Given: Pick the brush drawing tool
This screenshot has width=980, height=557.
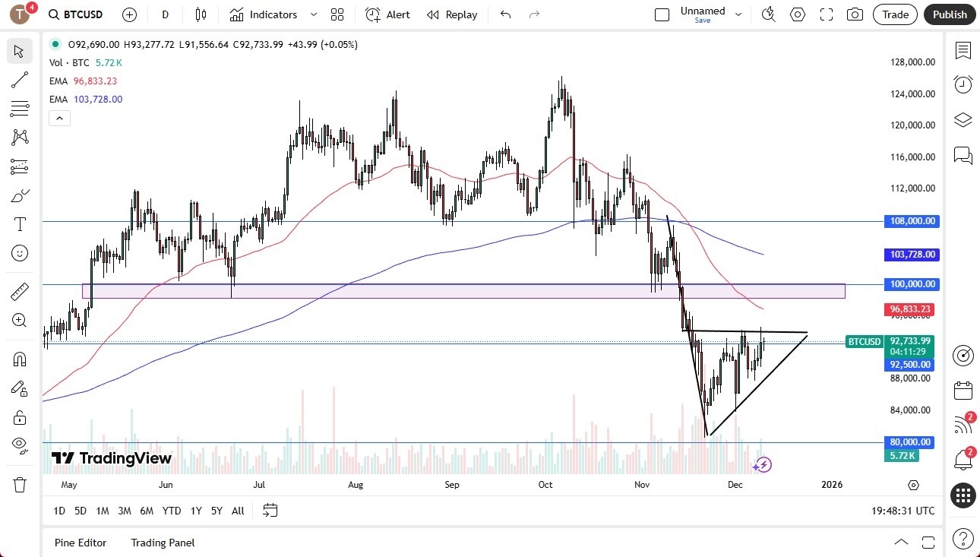Looking at the screenshot, I should 20,195.
